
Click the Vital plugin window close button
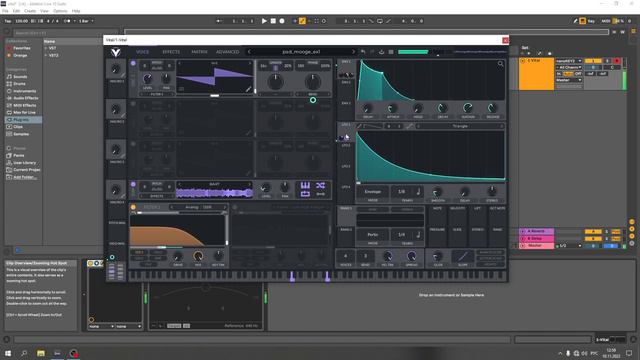pyautogui.click(x=505, y=40)
